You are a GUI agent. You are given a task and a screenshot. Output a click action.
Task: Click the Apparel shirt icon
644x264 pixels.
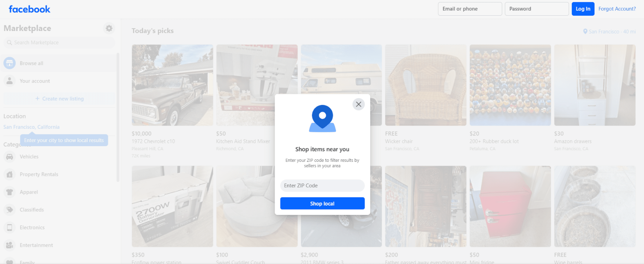click(10, 192)
